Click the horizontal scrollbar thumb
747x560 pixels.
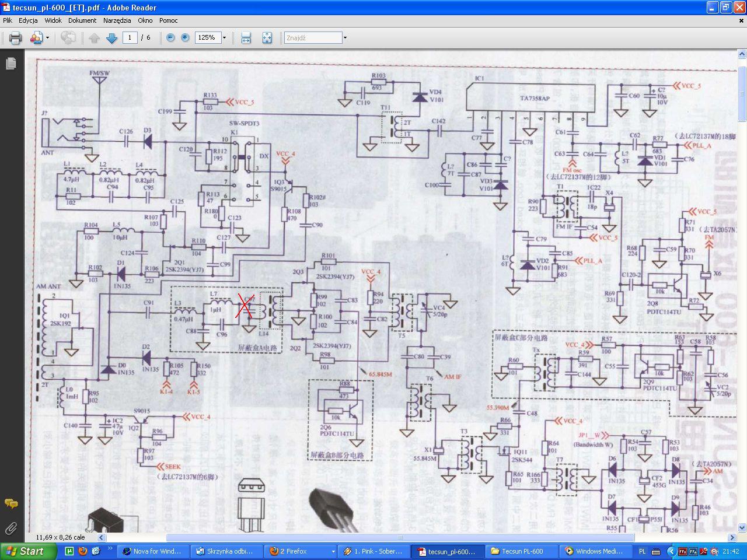(400, 537)
